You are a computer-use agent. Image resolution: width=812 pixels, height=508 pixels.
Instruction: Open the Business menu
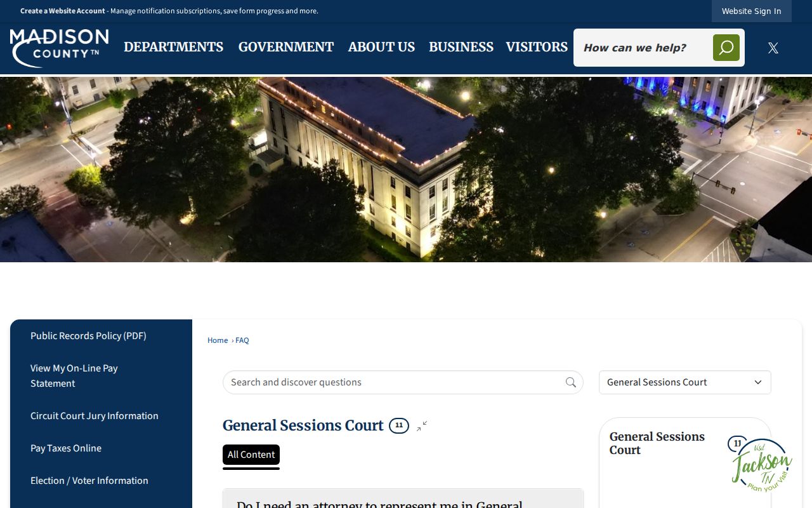[x=461, y=47]
